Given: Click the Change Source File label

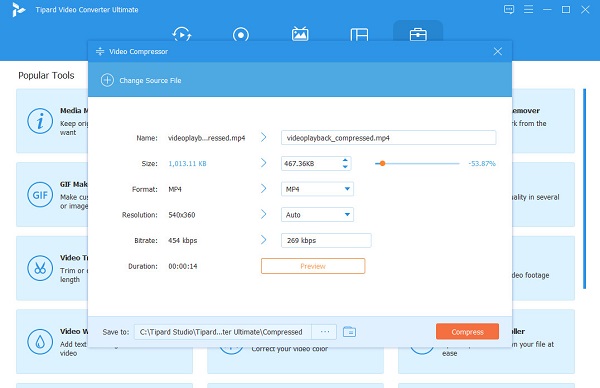Looking at the screenshot, I should [150, 80].
